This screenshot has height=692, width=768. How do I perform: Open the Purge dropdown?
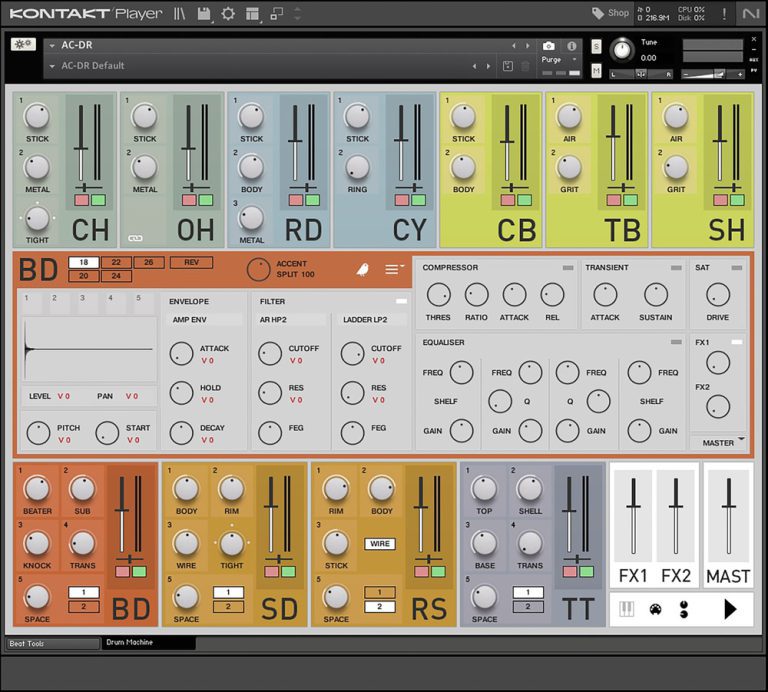pos(558,60)
